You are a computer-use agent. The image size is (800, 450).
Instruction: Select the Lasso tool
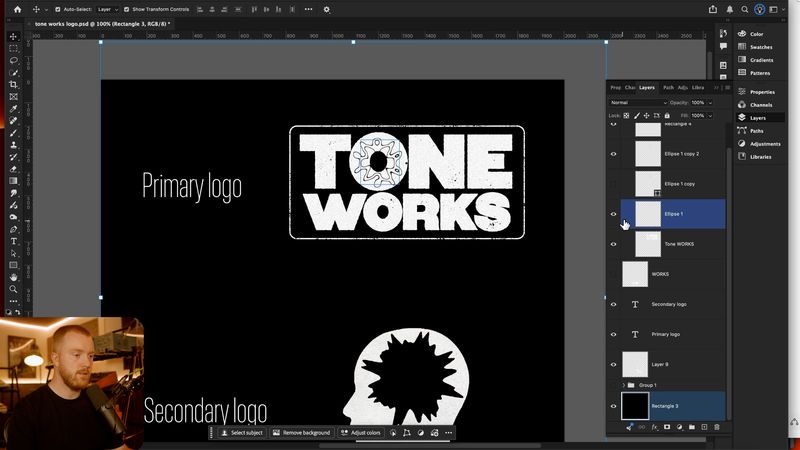coord(14,60)
